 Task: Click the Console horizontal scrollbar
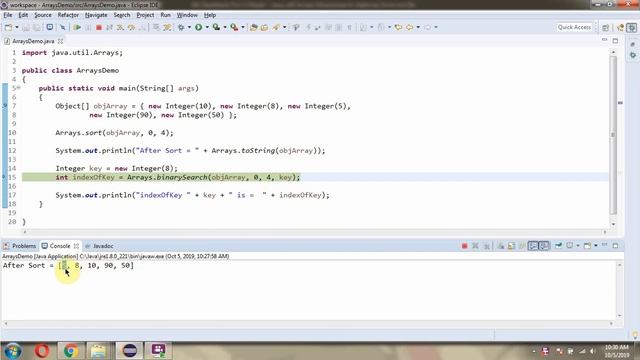coord(309,323)
